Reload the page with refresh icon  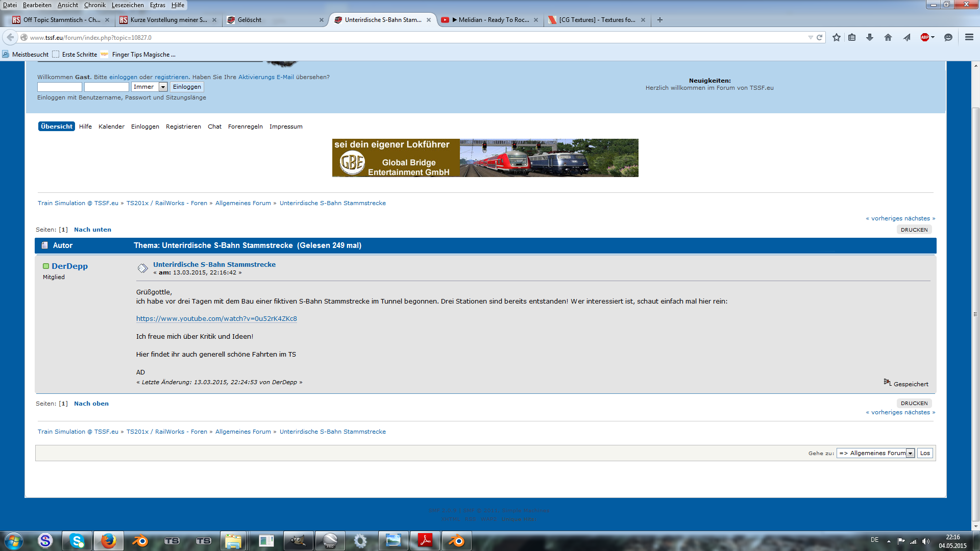[819, 37]
